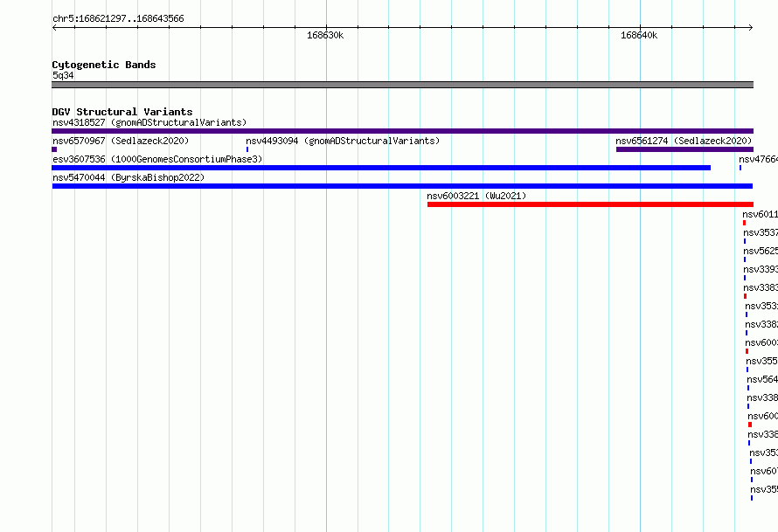The height and width of the screenshot is (532, 778).
Task: Click the truncated nsv3393 variant label
Action: (x=761, y=269)
